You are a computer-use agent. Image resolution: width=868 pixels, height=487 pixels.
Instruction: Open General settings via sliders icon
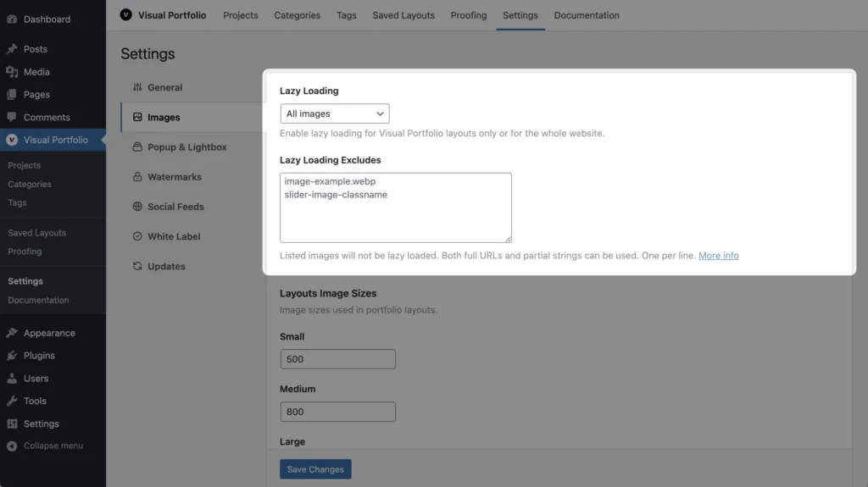point(137,87)
